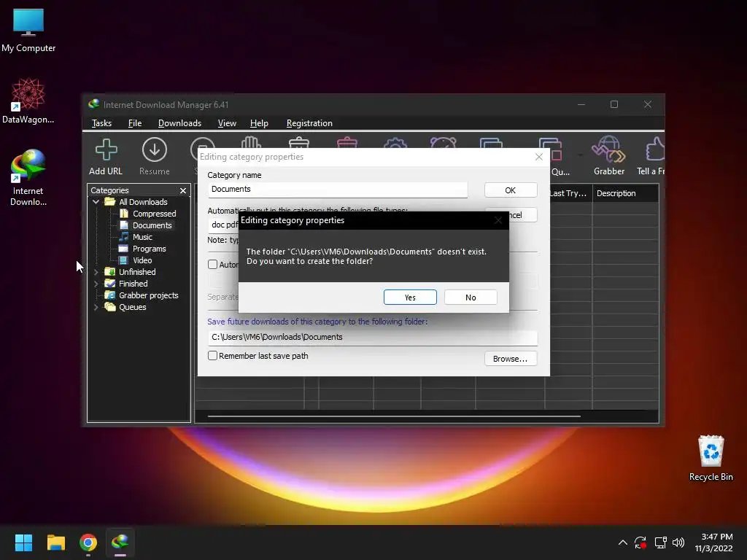Open the Tasks menu
Viewport: 747px width, 560px height.
[x=101, y=123]
